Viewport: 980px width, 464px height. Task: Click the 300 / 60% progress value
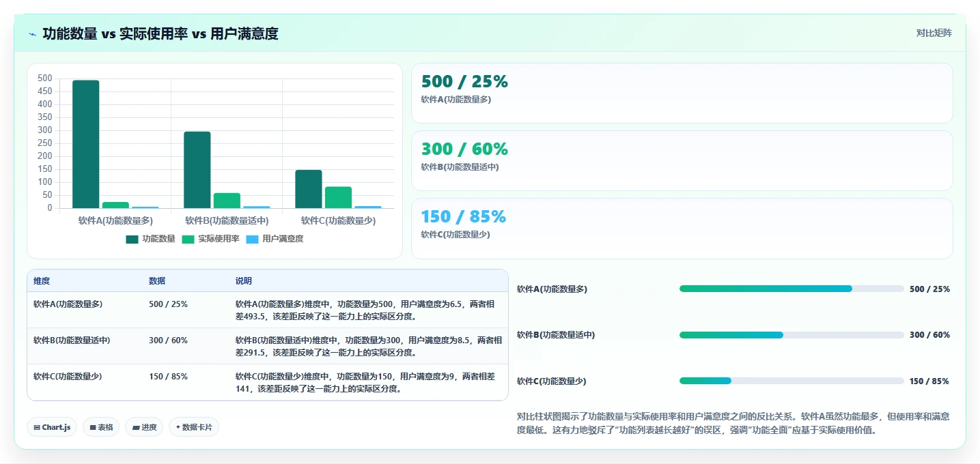point(929,335)
